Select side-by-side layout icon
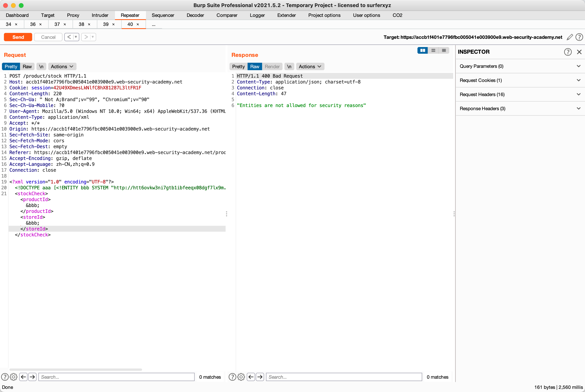Viewport: 585px width, 392px height. (423, 50)
